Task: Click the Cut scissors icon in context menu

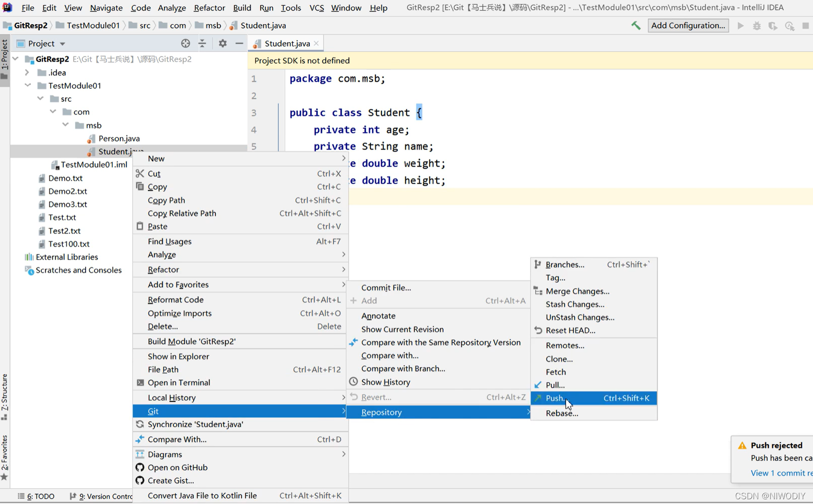Action: 140,174
